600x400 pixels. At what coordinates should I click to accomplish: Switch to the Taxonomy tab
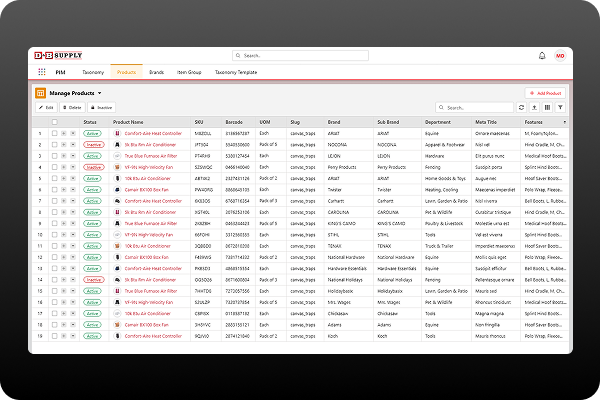[x=93, y=73]
